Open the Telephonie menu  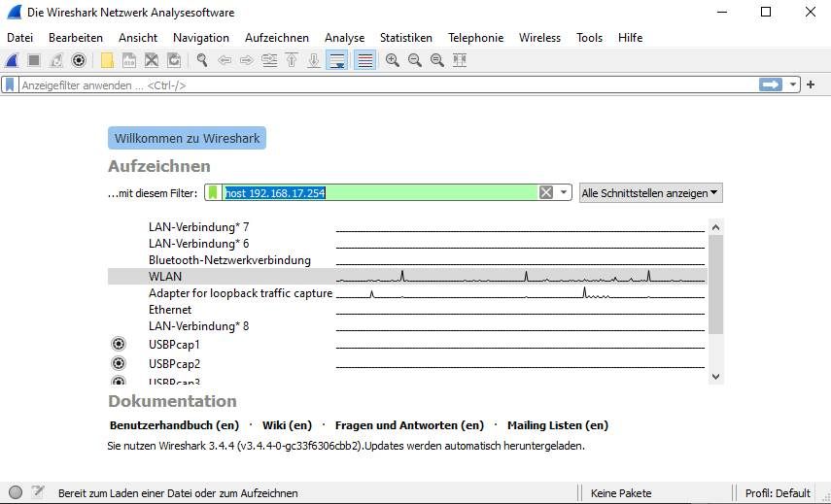tap(475, 38)
